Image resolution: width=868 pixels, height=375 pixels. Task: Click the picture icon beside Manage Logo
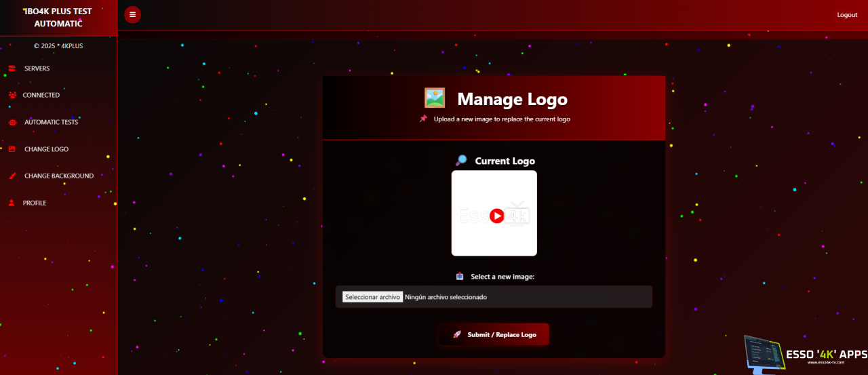click(435, 98)
